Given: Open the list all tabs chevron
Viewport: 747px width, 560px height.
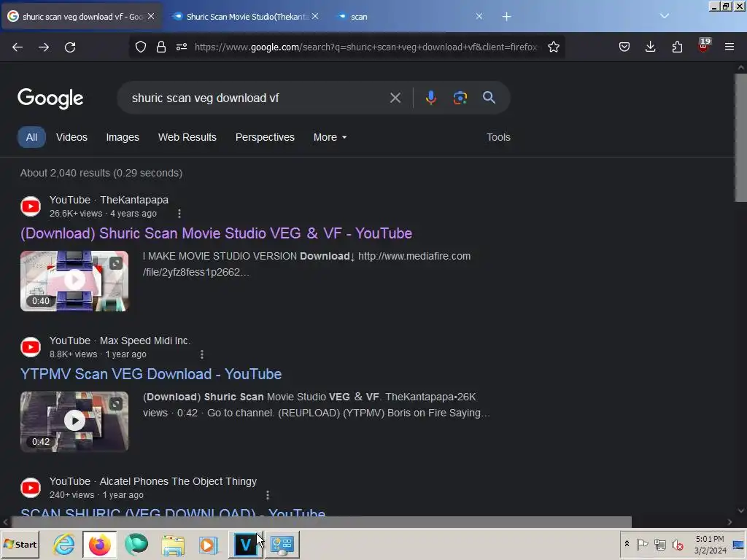Looking at the screenshot, I should point(665,16).
